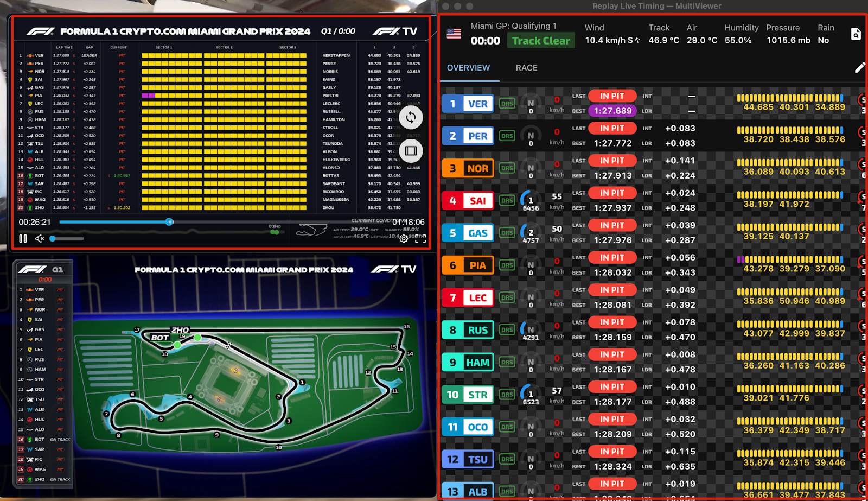Screen dimensions: 868x501
Task: Click mini-sector bars in PIA row
Action: point(790,259)
